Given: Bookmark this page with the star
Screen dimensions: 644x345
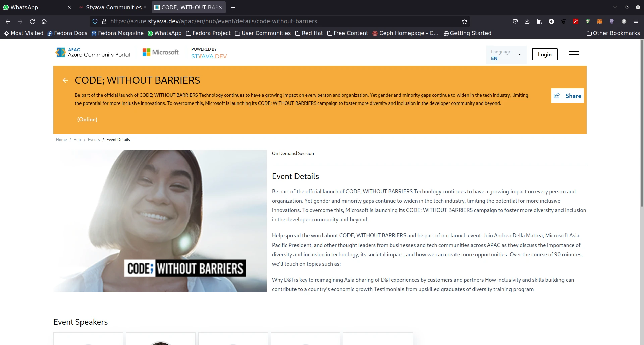Looking at the screenshot, I should [465, 21].
